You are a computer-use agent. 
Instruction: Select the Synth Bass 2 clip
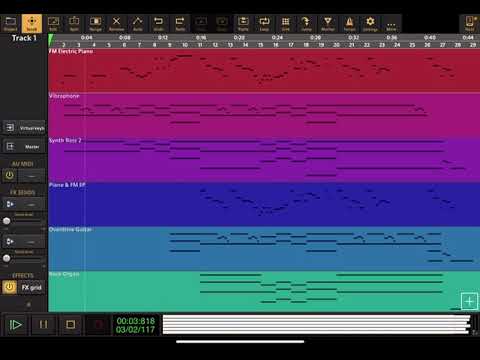tap(264, 159)
